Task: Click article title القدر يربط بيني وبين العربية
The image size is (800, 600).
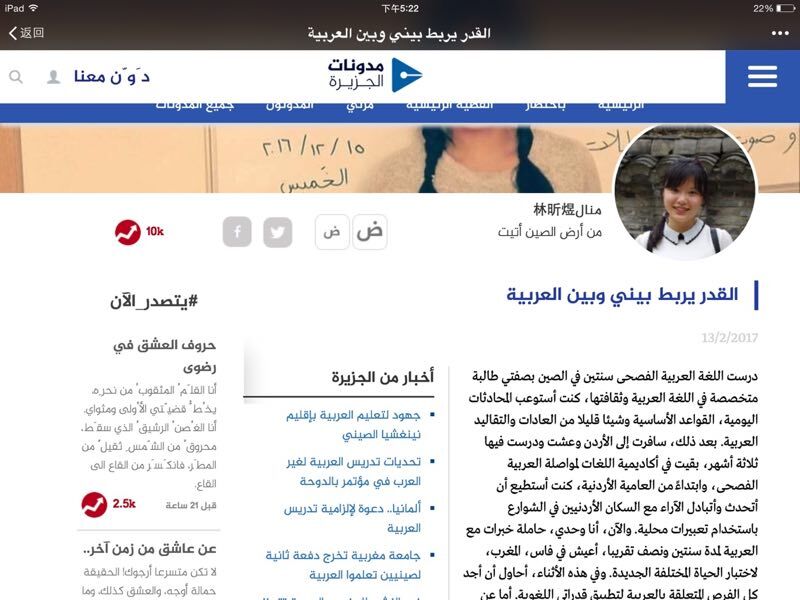Action: tap(622, 295)
